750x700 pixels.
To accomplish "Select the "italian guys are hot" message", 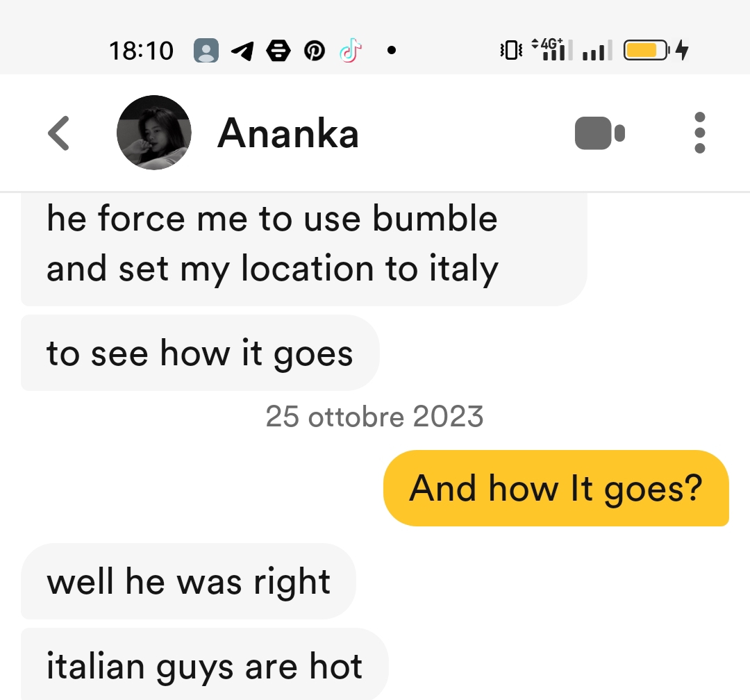I will point(205,665).
